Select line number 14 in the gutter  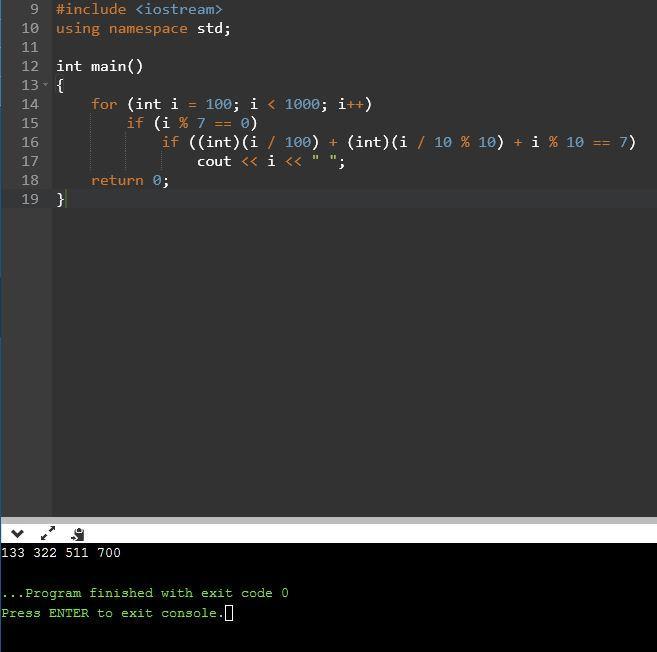point(30,104)
